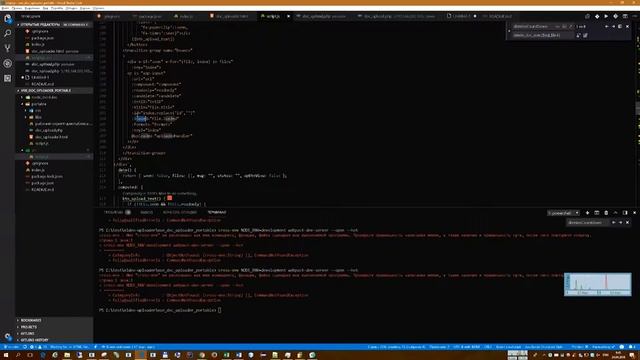
Task: Collapse the VUE_DOC_UPLOADER_PORTABLE section header
Action: 54,91
